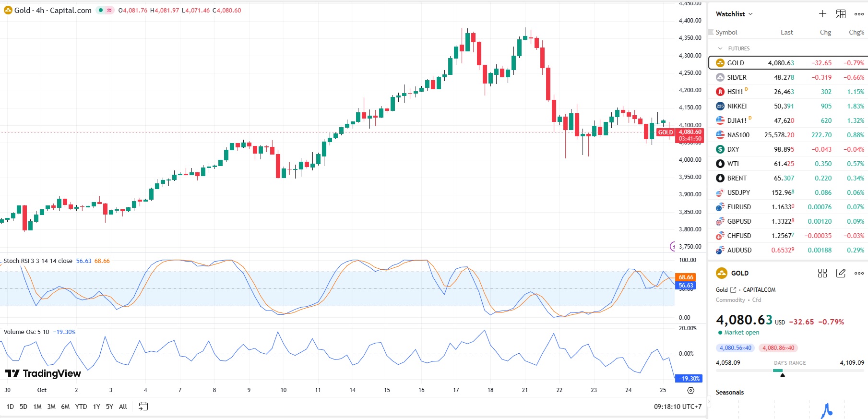Screen dimensions: 868x419
Task: Open Gold symbol external link icon
Action: (733, 290)
